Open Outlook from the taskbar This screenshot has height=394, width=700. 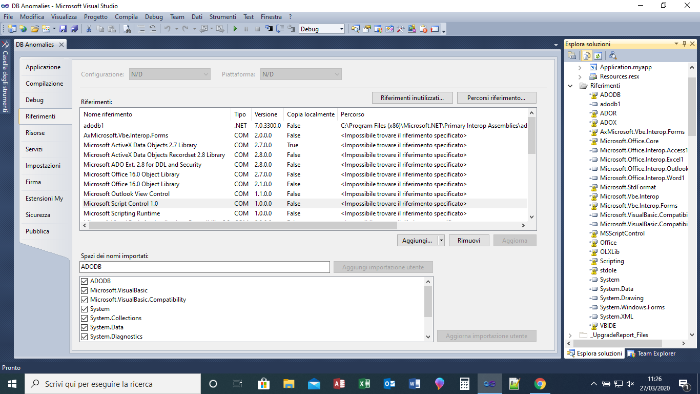coord(389,384)
